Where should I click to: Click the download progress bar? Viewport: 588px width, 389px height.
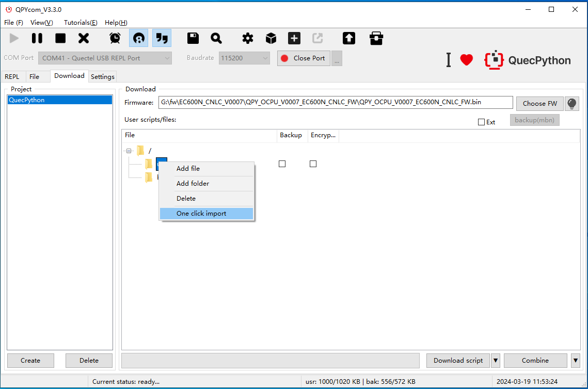[x=271, y=361]
